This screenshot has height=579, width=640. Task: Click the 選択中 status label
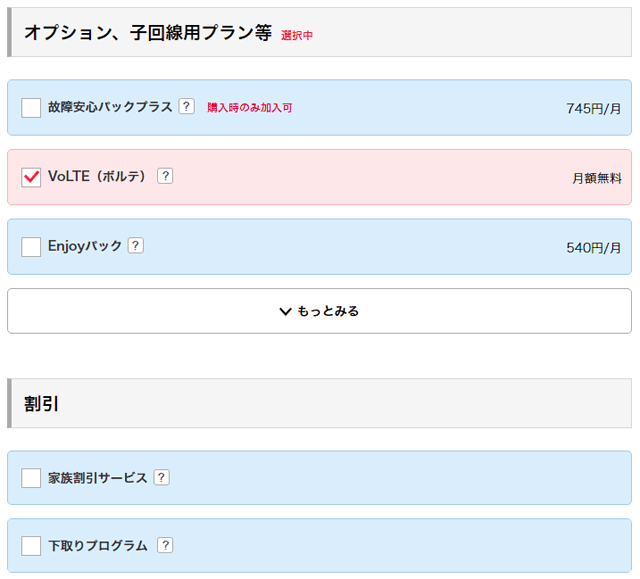297,35
